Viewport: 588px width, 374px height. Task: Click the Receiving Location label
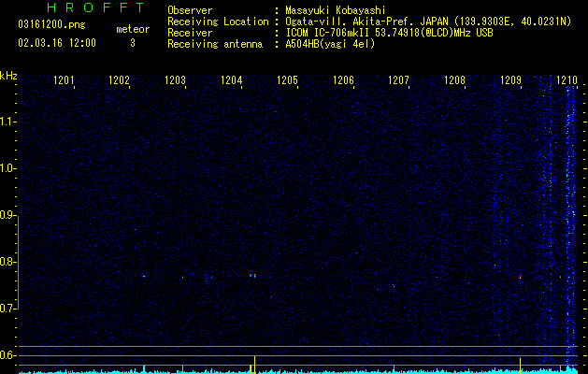coord(218,22)
